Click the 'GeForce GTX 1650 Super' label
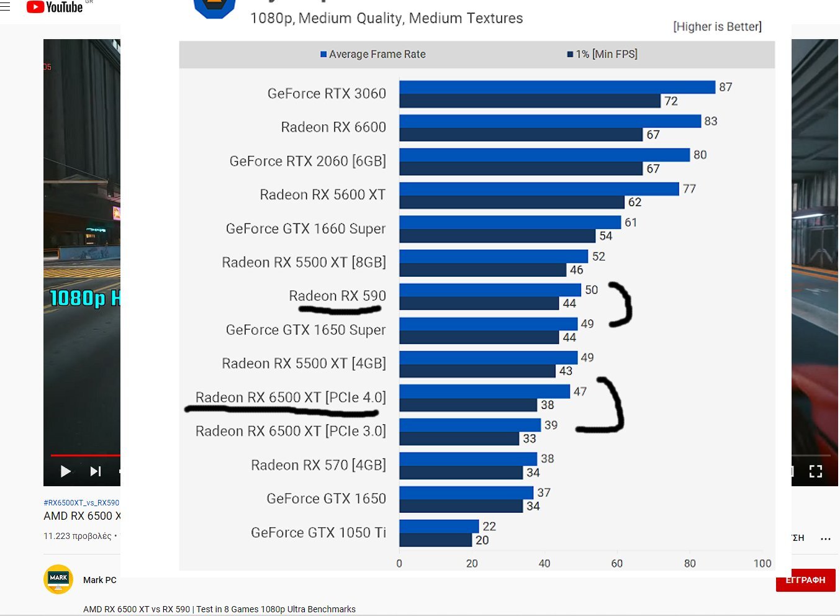The height and width of the screenshot is (616, 840). [x=305, y=330]
